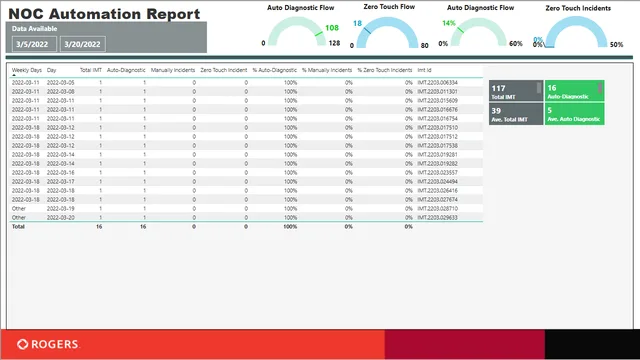Sort by Manually Incidents column header
This screenshot has height=360, width=640.
point(173,70)
